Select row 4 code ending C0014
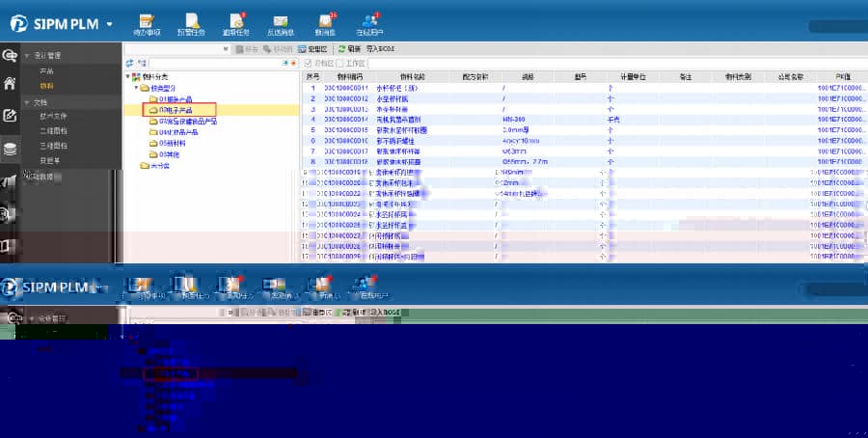This screenshot has width=868, height=438. pos(346,120)
